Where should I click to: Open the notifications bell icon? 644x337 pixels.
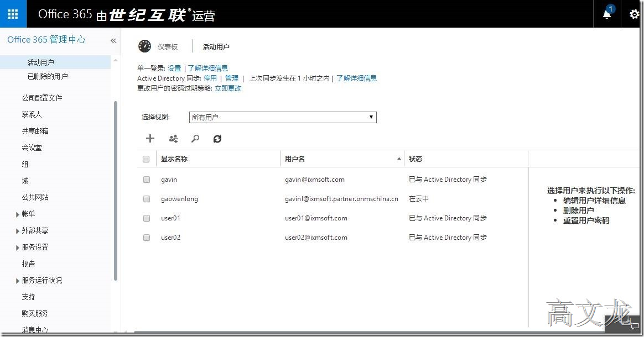606,14
